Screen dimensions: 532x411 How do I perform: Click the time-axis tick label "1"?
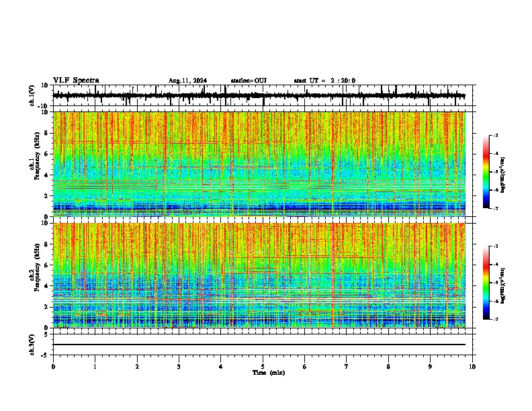coord(95,367)
